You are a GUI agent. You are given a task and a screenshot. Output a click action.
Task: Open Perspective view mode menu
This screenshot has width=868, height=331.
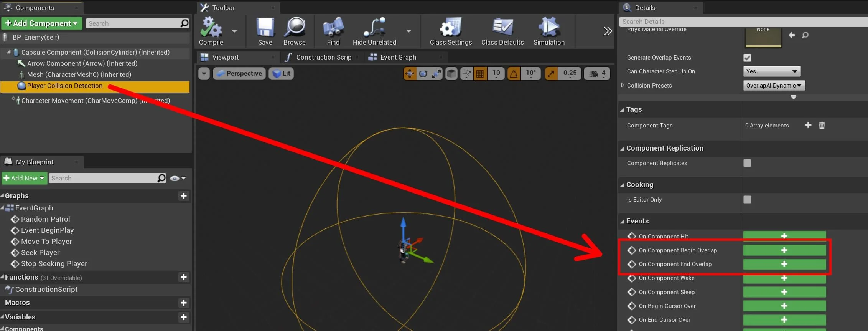(239, 73)
